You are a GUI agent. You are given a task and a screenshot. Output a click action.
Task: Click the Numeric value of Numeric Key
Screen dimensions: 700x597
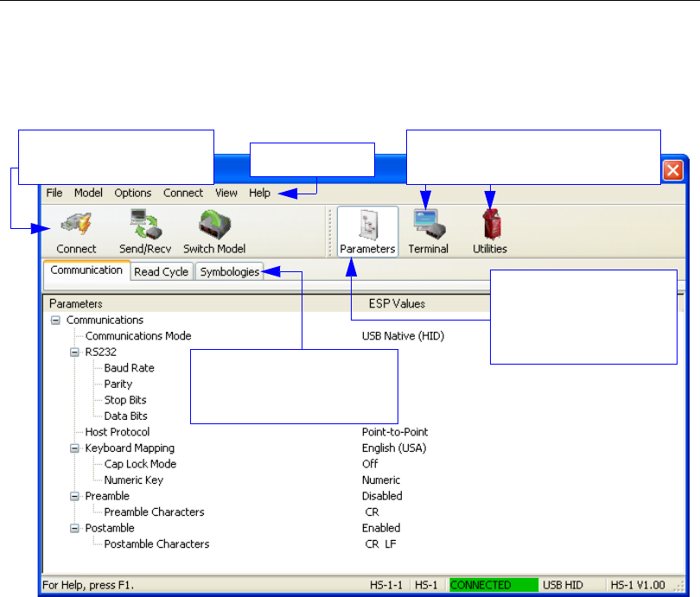pos(381,480)
